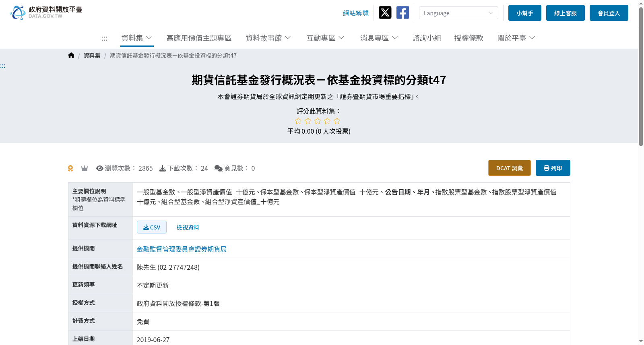
Task: Rate dataset with the fifth star
Action: click(337, 121)
